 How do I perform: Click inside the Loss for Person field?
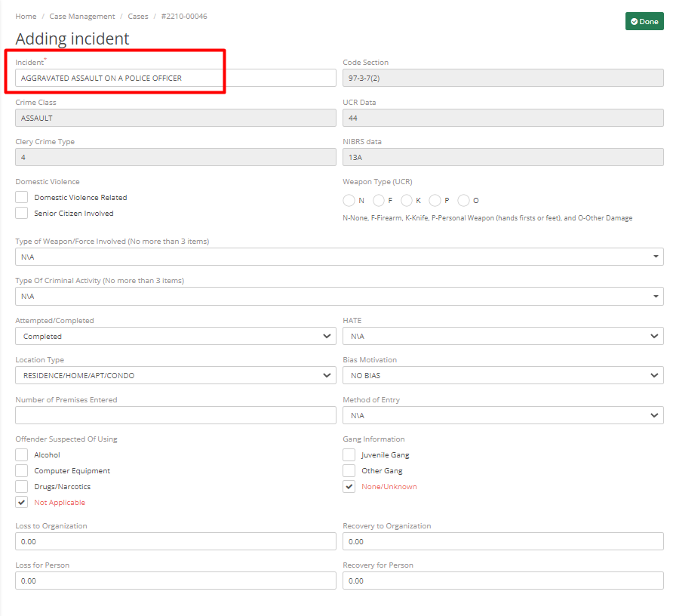point(176,581)
